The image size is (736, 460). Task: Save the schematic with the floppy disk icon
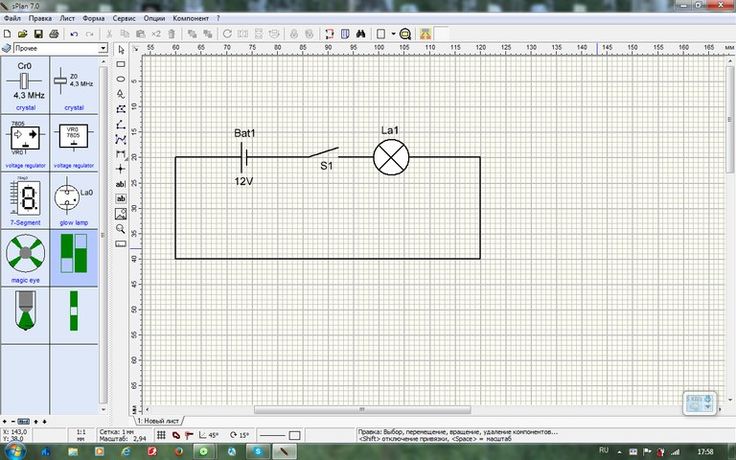tap(38, 34)
